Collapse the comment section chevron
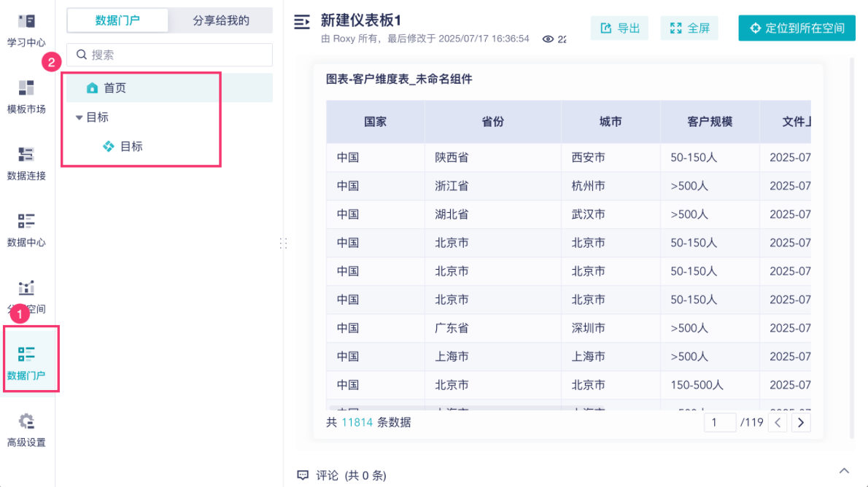The image size is (868, 487). [x=845, y=470]
